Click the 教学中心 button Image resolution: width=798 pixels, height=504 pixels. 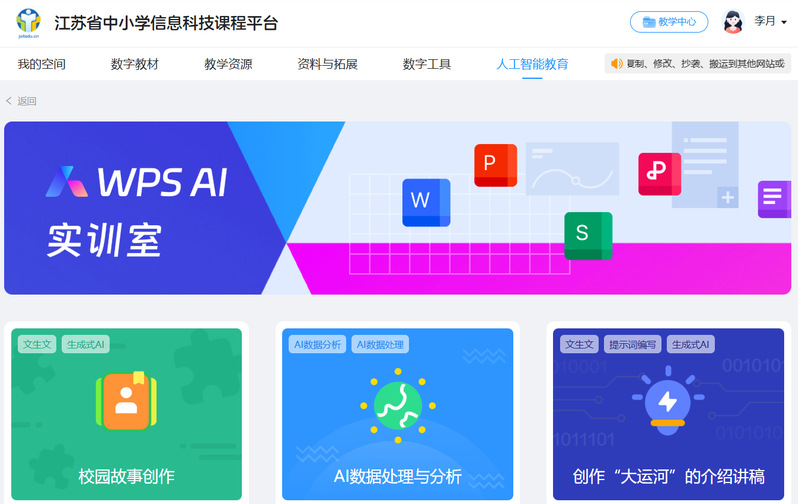669,22
